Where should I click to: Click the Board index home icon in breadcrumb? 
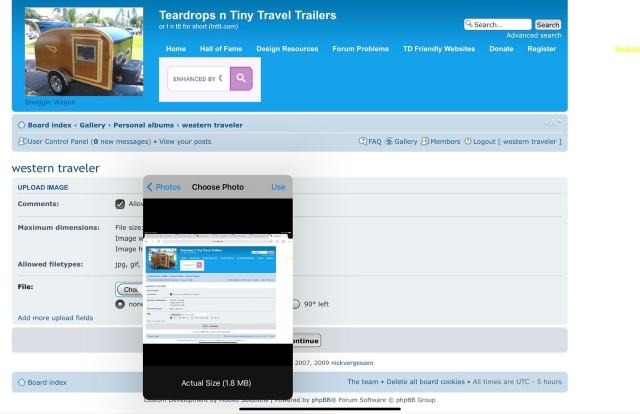coord(22,125)
